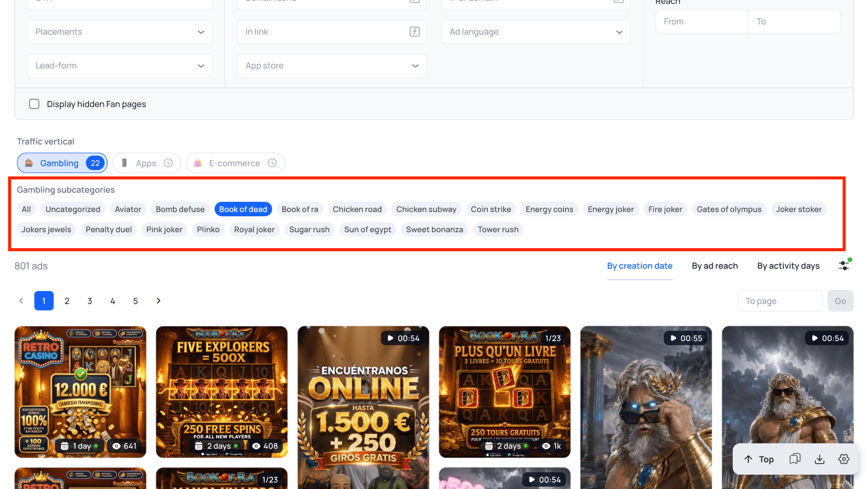The width and height of the screenshot is (868, 489).
Task: Click the clock icon on E-commerce vertical
Action: click(x=272, y=163)
